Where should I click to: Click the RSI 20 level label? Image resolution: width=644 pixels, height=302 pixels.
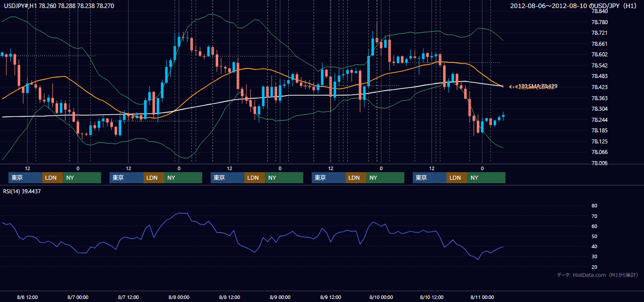(594, 267)
